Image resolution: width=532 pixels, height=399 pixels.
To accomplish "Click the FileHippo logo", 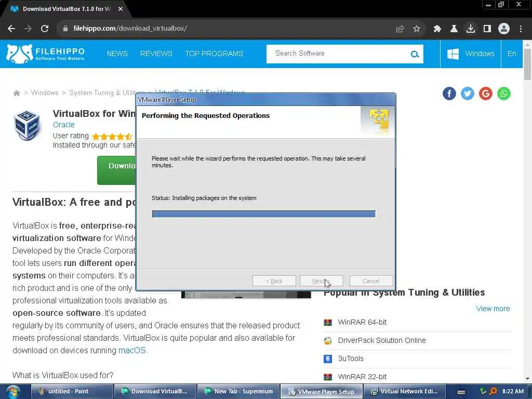I will point(46,54).
